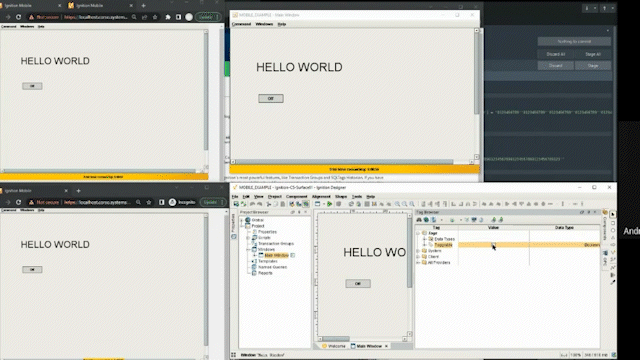
Task: Click the binoculars search icon in Tag Browser
Action: (x=419, y=220)
